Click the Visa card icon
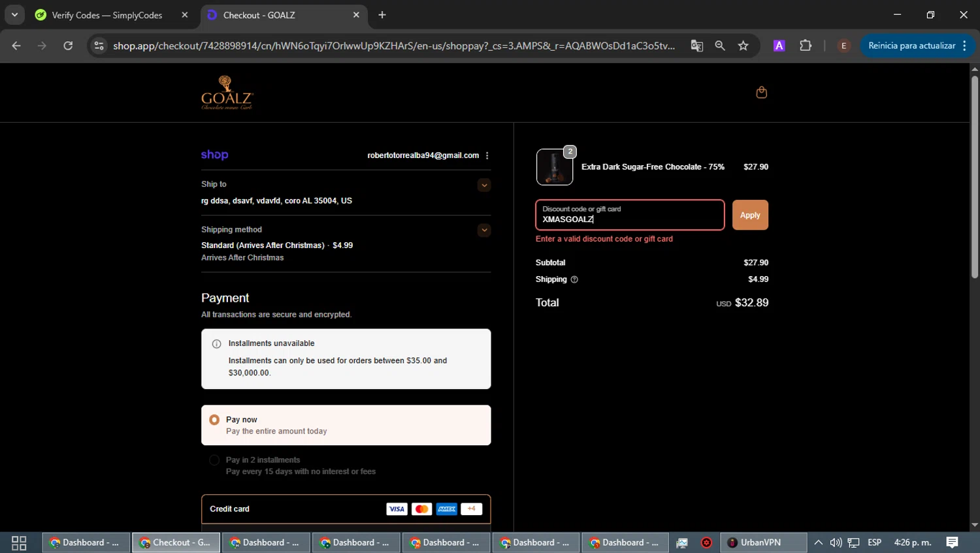Screen dimensions: 980x553 (x=397, y=509)
